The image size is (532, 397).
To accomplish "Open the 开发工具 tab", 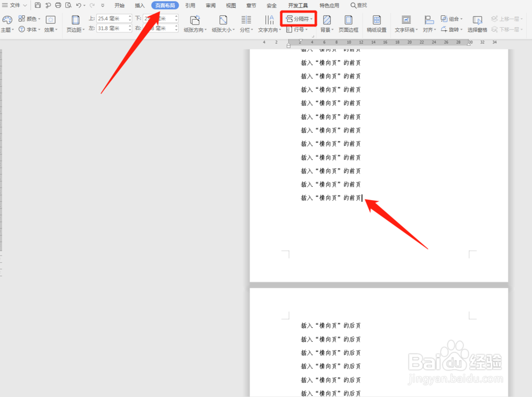I will pyautogui.click(x=298, y=5).
